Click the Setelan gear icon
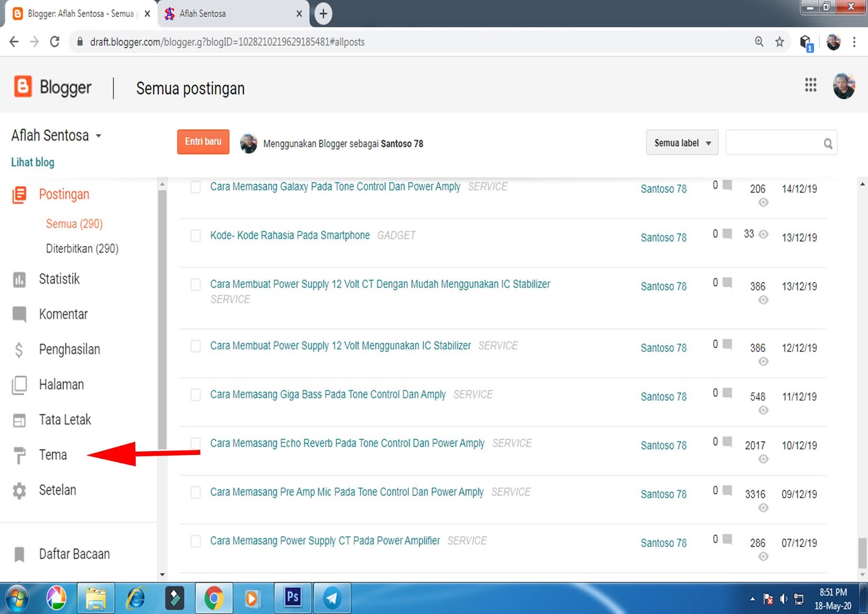The image size is (868, 614). coord(20,490)
